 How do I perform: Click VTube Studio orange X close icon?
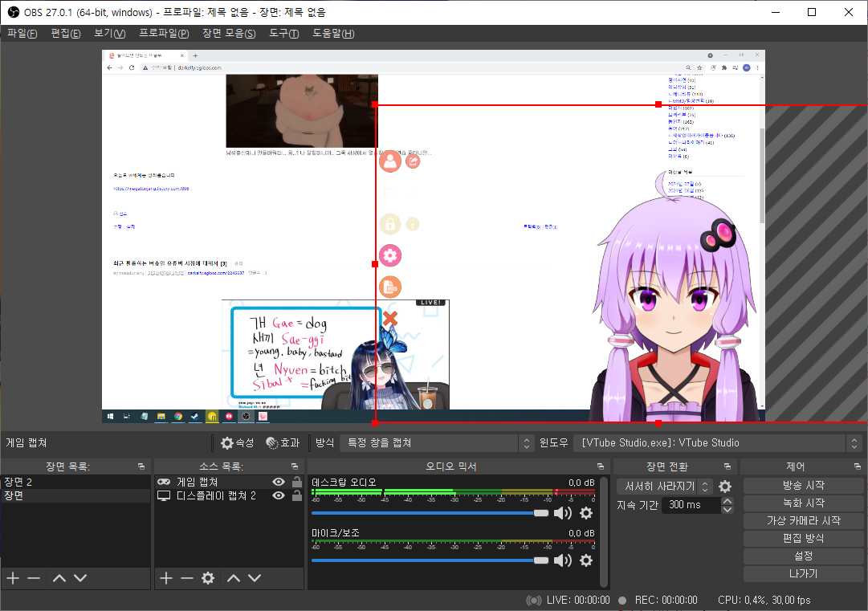(x=390, y=318)
